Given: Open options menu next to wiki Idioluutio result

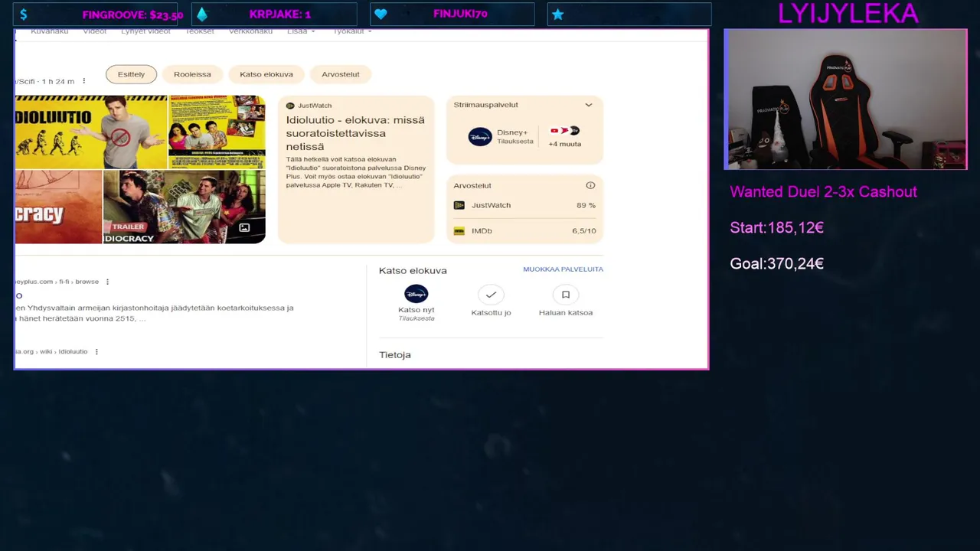Looking at the screenshot, I should point(96,352).
